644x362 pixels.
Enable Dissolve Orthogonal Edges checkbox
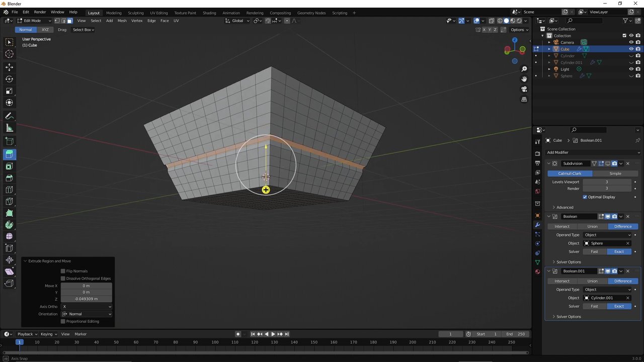pos(63,279)
